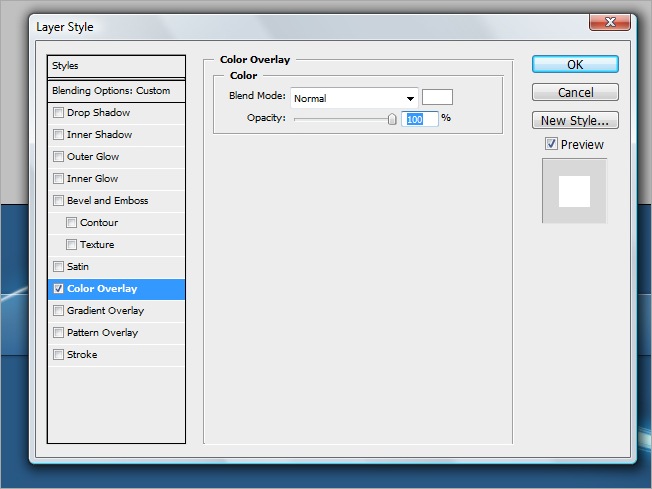
Task: Click the style preview thumbnail
Action: coord(574,191)
